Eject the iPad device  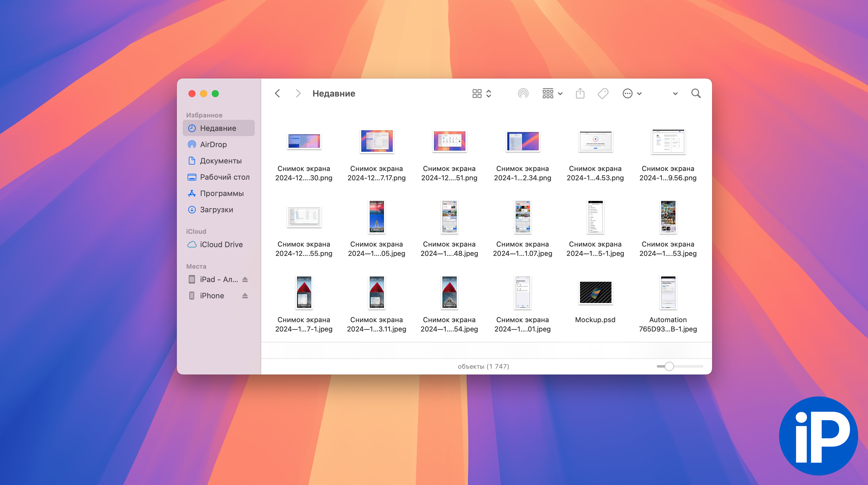(x=245, y=279)
